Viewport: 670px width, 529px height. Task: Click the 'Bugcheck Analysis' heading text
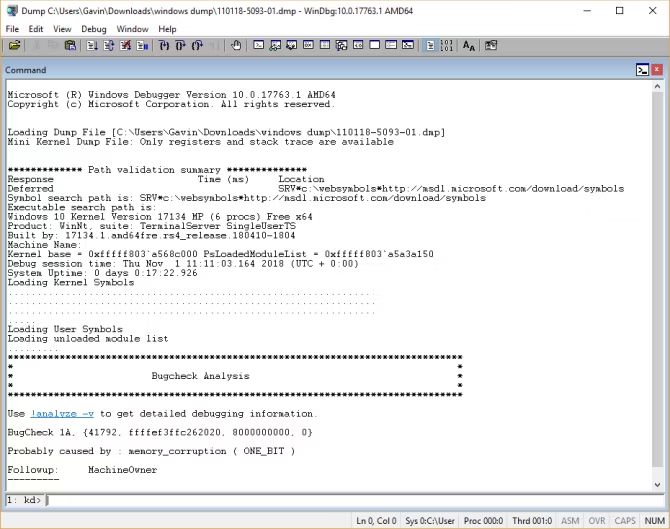click(x=200, y=376)
